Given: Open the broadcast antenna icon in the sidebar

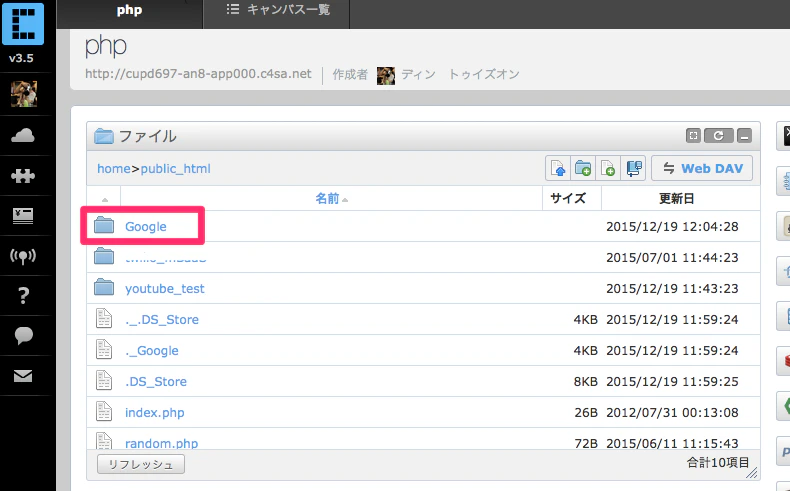Looking at the screenshot, I should point(23,256).
